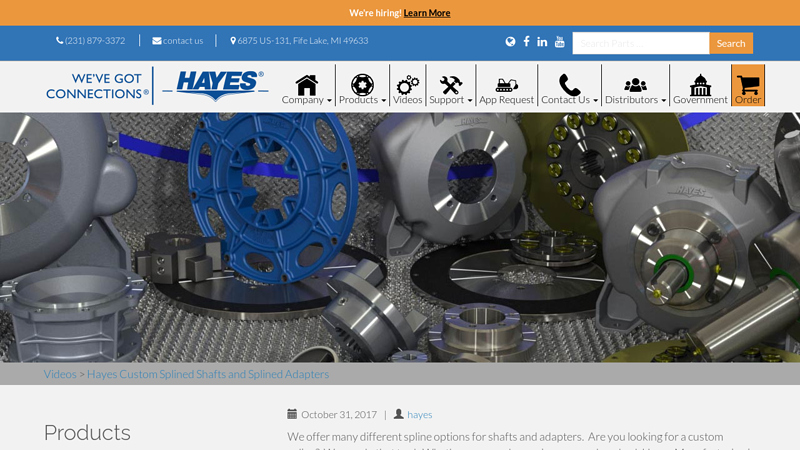Image resolution: width=800 pixels, height=450 pixels.
Task: Click the Distributors people icon
Action: point(635,85)
